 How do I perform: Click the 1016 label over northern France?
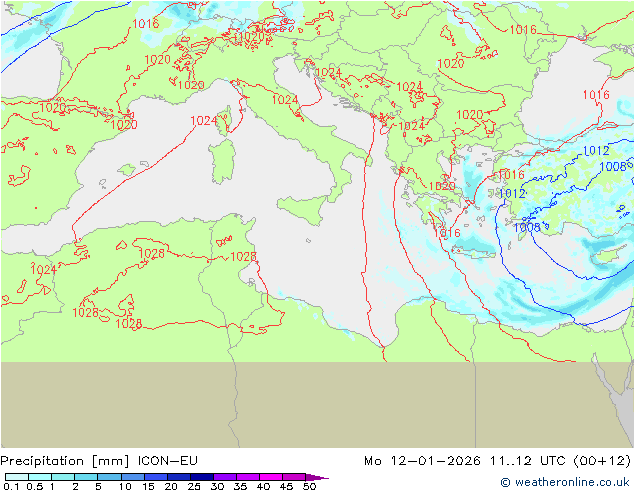point(146,23)
